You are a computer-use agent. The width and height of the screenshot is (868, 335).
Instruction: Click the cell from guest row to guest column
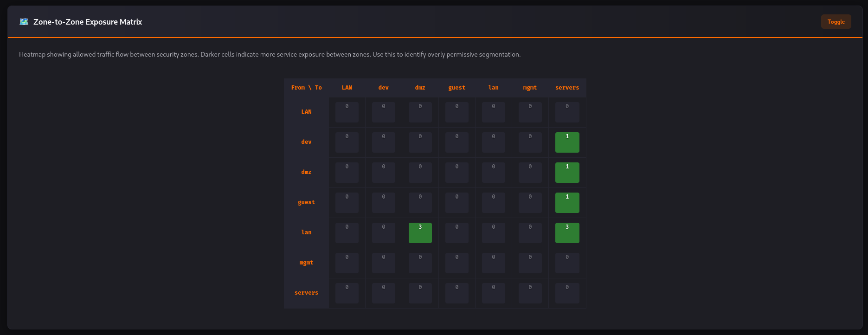(x=457, y=203)
